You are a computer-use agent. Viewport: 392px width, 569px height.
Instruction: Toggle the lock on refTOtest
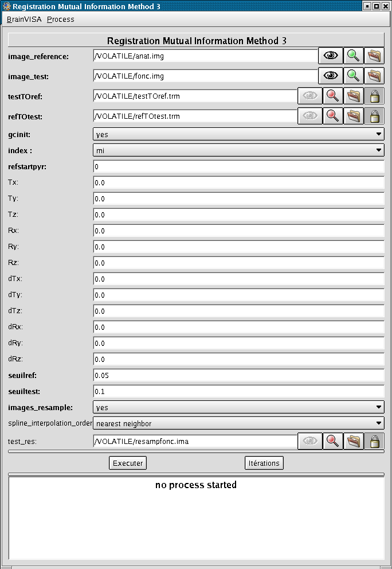click(x=375, y=116)
